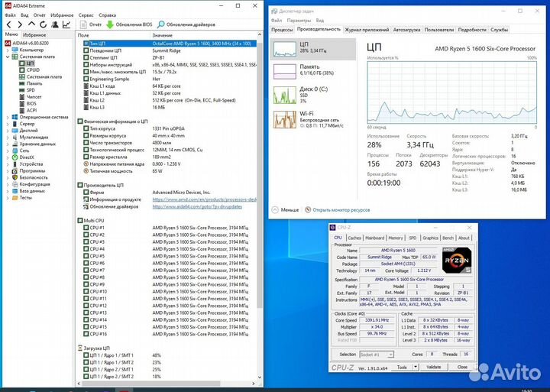Open the Сервис menu in AIDA64
The height and width of the screenshot is (392, 550).
tap(86, 15)
